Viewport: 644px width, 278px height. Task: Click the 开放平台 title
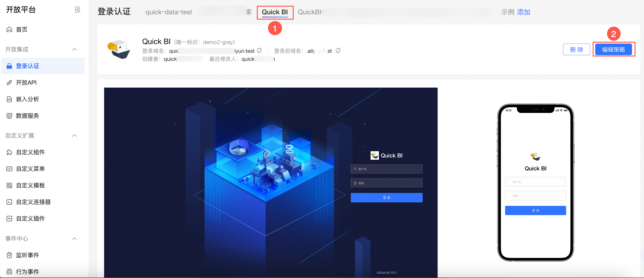tap(21, 10)
